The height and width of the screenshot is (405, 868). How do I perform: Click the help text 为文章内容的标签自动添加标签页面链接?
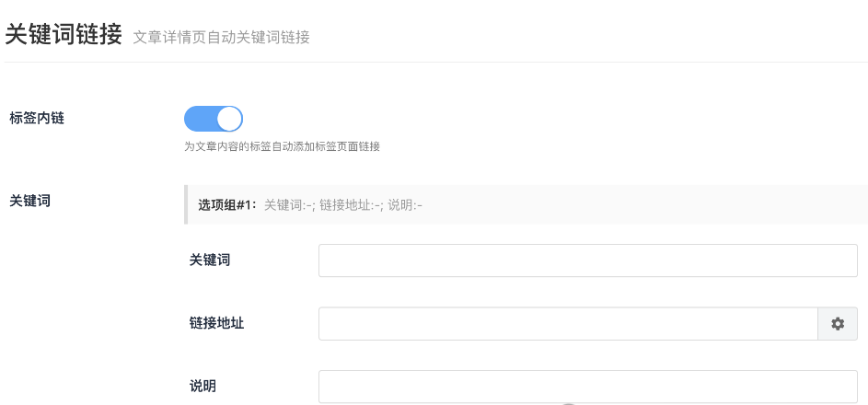[283, 146]
